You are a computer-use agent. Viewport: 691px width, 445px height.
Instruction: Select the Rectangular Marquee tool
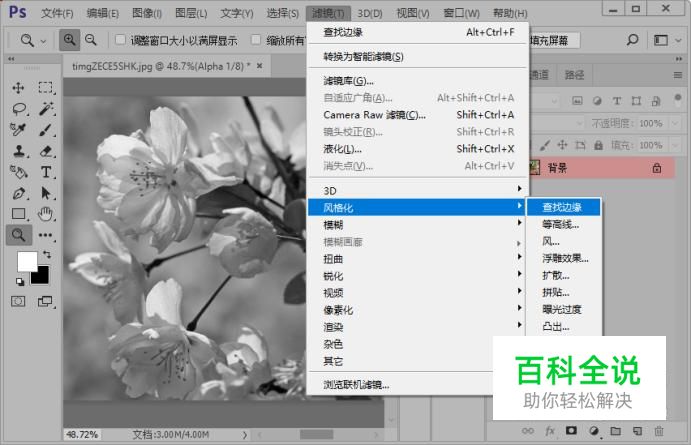point(45,88)
